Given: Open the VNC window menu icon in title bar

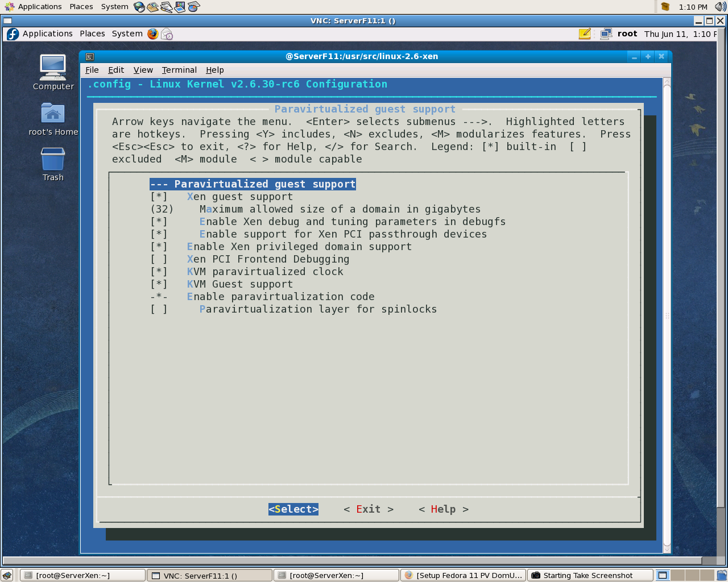Looking at the screenshot, I should click(7, 20).
